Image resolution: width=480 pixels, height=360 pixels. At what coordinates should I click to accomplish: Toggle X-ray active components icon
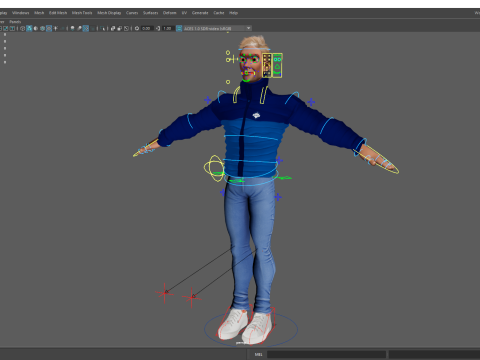120,28
